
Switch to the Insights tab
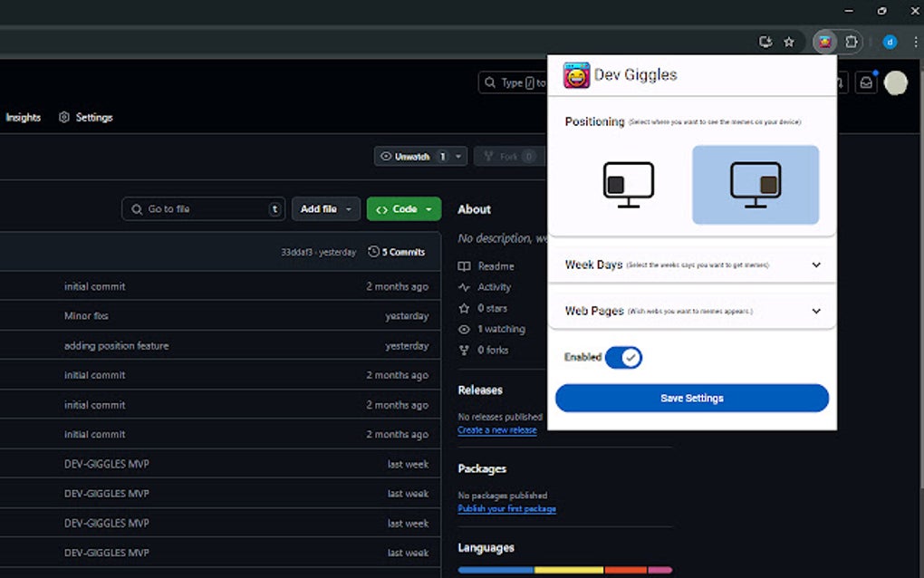[24, 117]
